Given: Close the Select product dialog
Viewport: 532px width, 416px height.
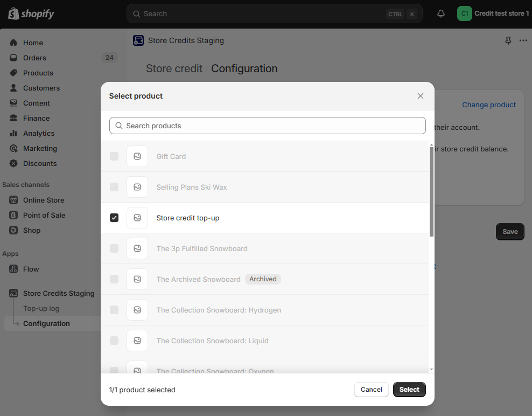Looking at the screenshot, I should coord(421,96).
